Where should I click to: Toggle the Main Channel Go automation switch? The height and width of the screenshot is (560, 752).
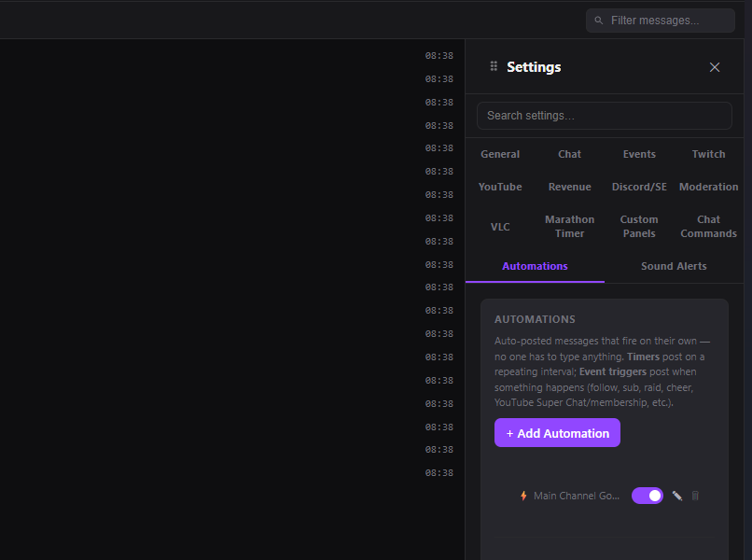pyautogui.click(x=647, y=496)
